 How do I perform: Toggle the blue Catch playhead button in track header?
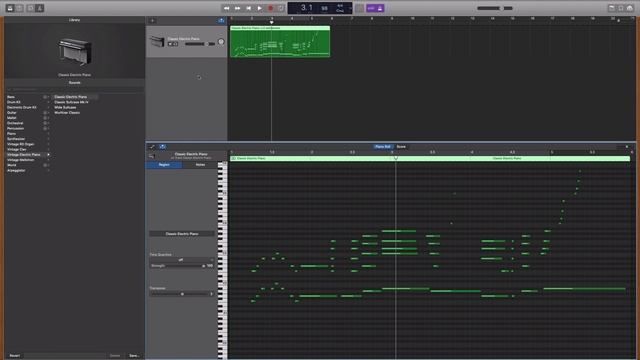[x=221, y=20]
